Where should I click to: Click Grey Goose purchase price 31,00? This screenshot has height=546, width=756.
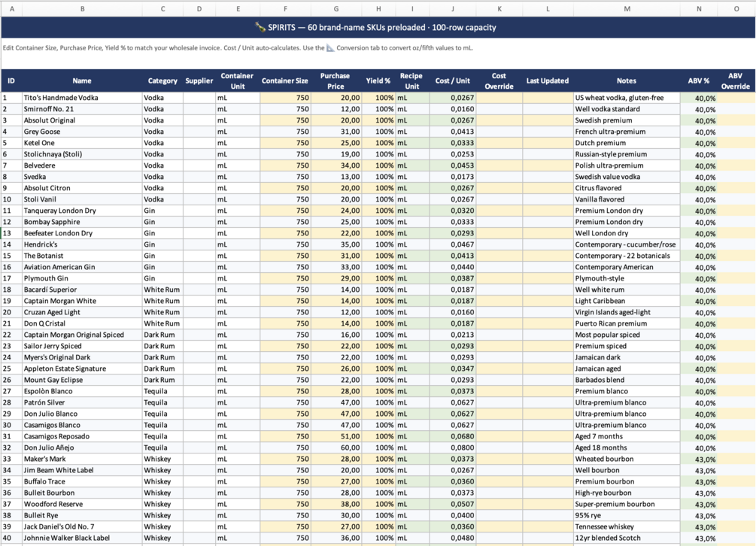coord(336,132)
